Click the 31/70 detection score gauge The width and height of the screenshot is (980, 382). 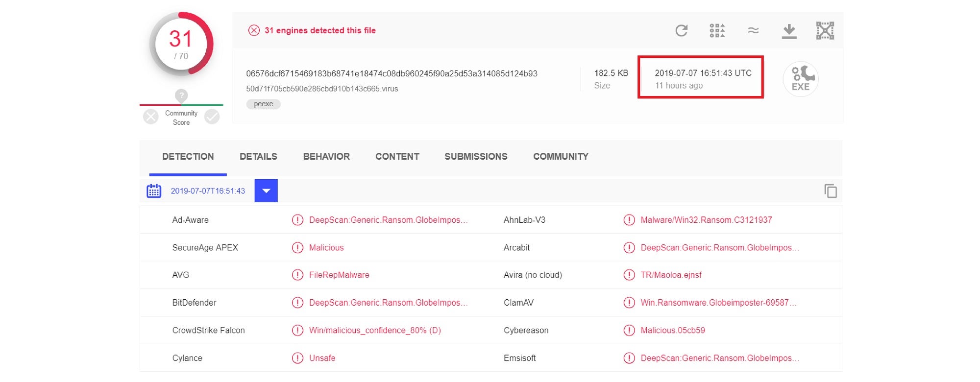181,44
